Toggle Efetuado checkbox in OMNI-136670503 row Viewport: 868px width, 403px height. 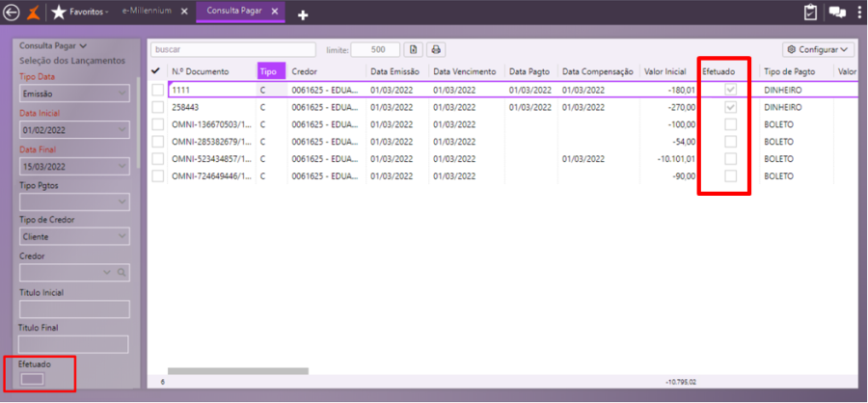pyautogui.click(x=731, y=124)
